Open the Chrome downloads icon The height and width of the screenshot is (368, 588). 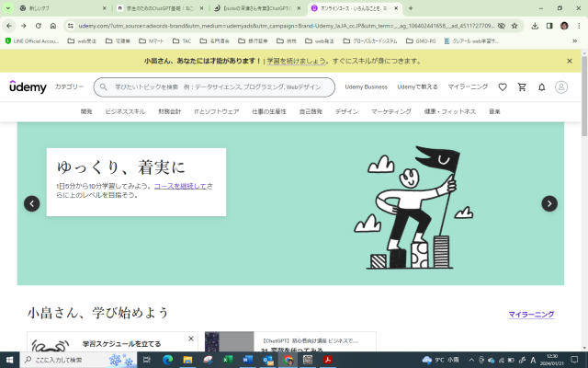point(535,26)
